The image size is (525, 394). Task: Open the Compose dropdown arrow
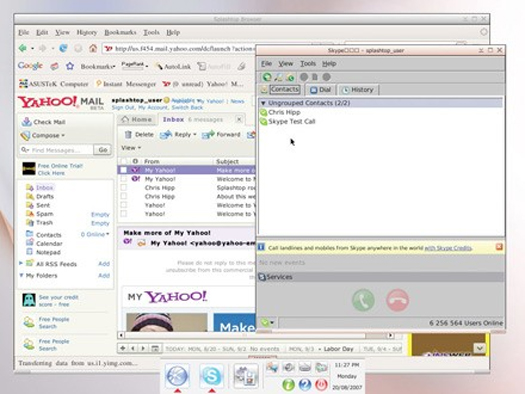(x=63, y=136)
